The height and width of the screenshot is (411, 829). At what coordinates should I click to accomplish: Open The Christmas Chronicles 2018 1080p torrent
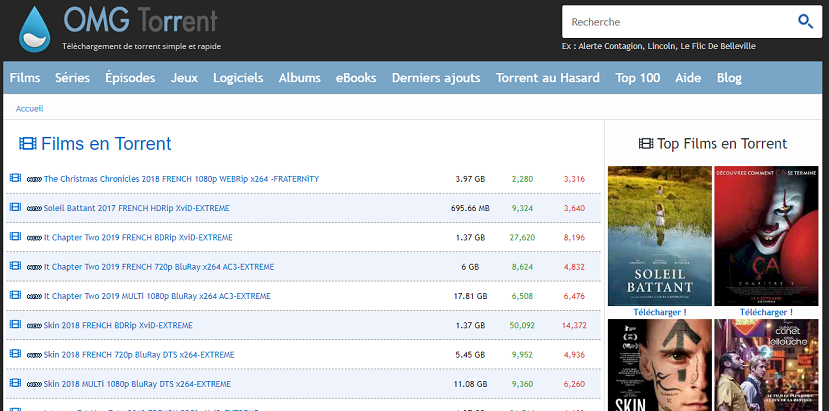click(181, 179)
